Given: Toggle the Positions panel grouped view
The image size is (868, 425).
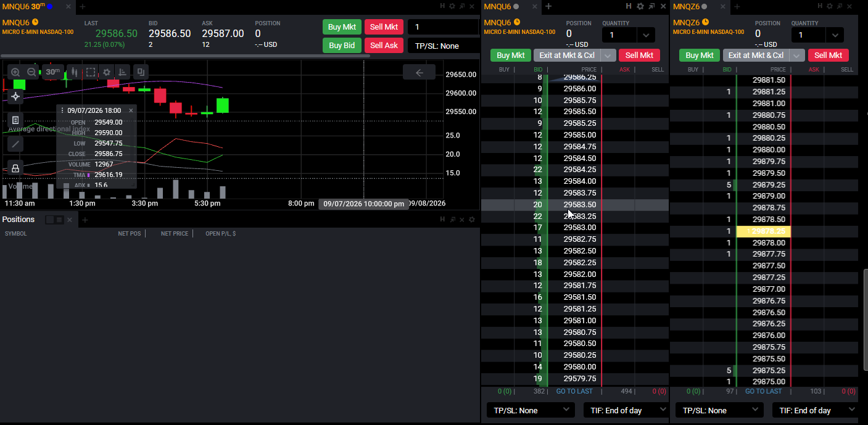Looking at the screenshot, I should pos(49,220).
